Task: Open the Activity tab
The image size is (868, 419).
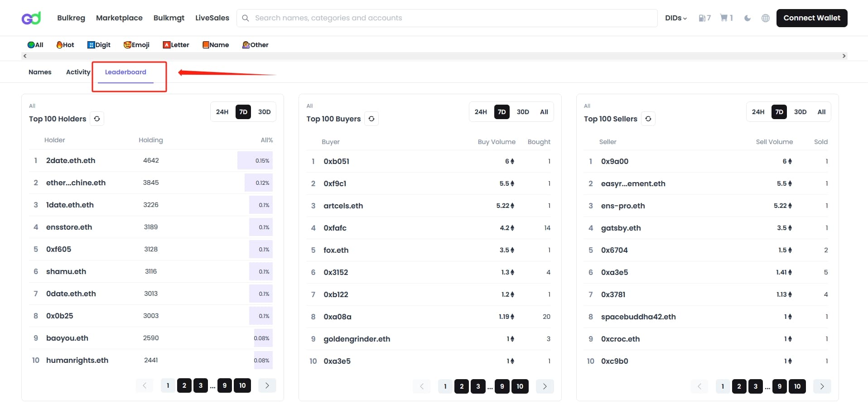Action: pos(78,72)
